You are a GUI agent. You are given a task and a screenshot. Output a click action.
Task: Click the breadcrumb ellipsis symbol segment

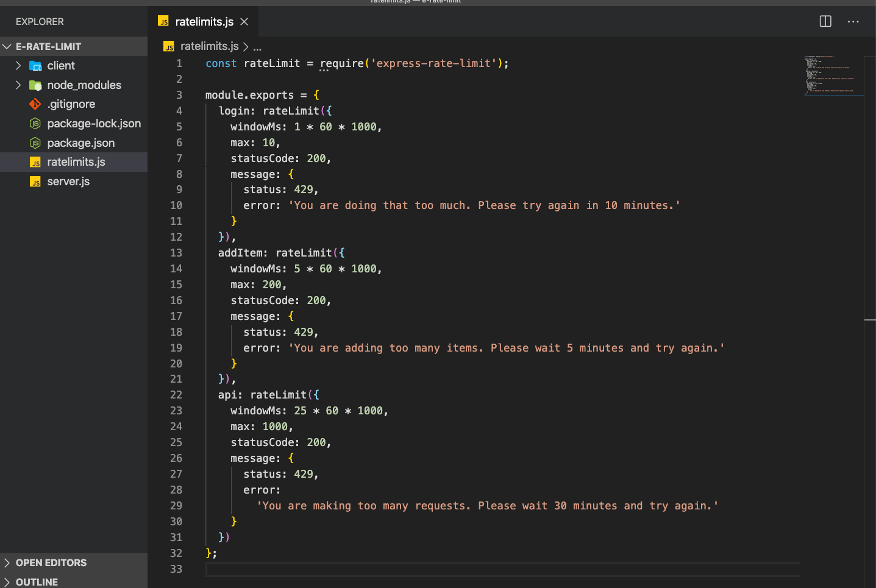pyautogui.click(x=257, y=47)
